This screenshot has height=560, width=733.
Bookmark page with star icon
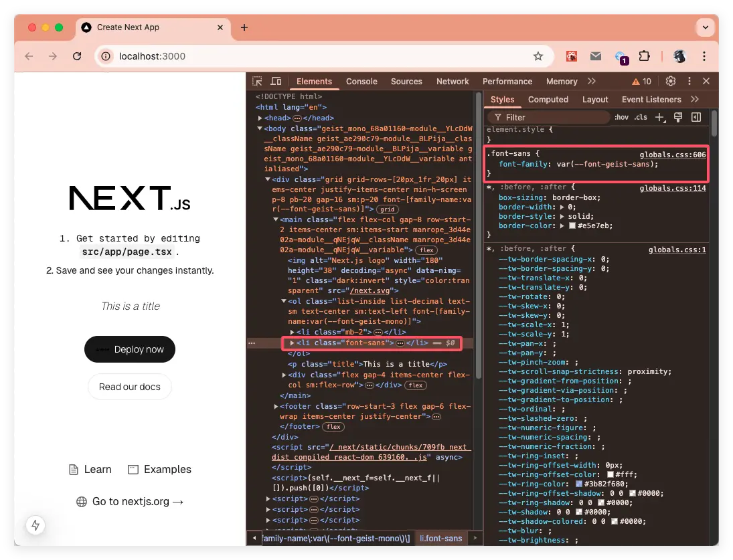[x=538, y=56]
